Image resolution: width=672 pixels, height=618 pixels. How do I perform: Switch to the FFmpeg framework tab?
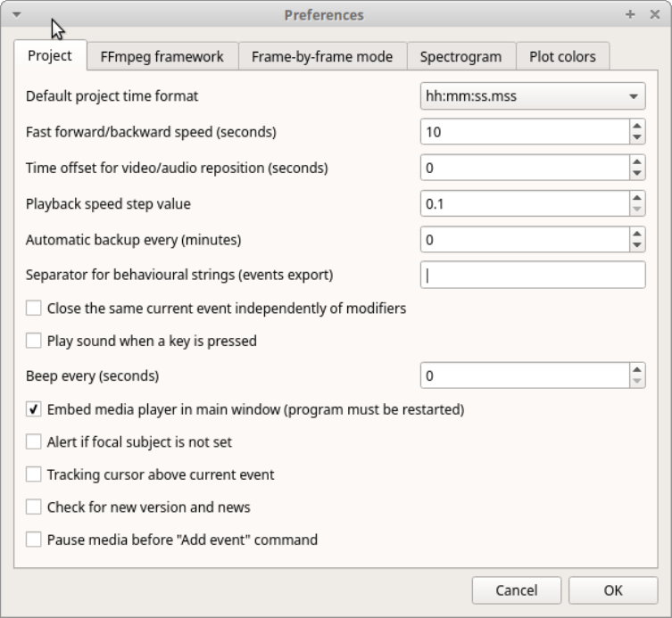162,56
